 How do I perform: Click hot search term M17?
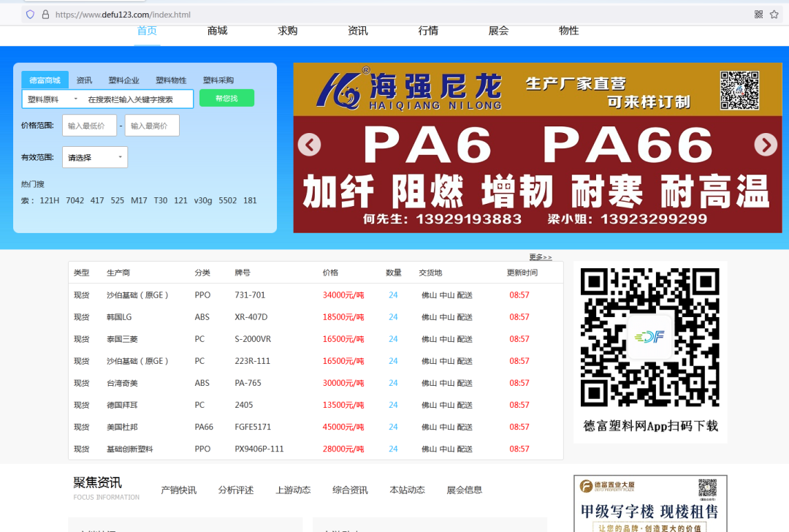(139, 200)
